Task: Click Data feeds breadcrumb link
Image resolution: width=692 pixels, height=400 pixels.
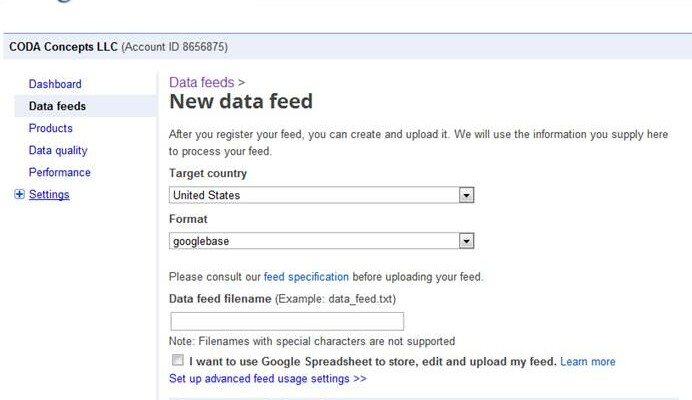Action: [202, 82]
